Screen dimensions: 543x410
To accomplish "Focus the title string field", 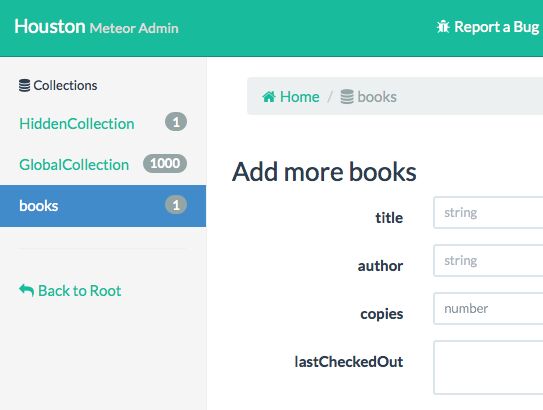I will tap(488, 213).
